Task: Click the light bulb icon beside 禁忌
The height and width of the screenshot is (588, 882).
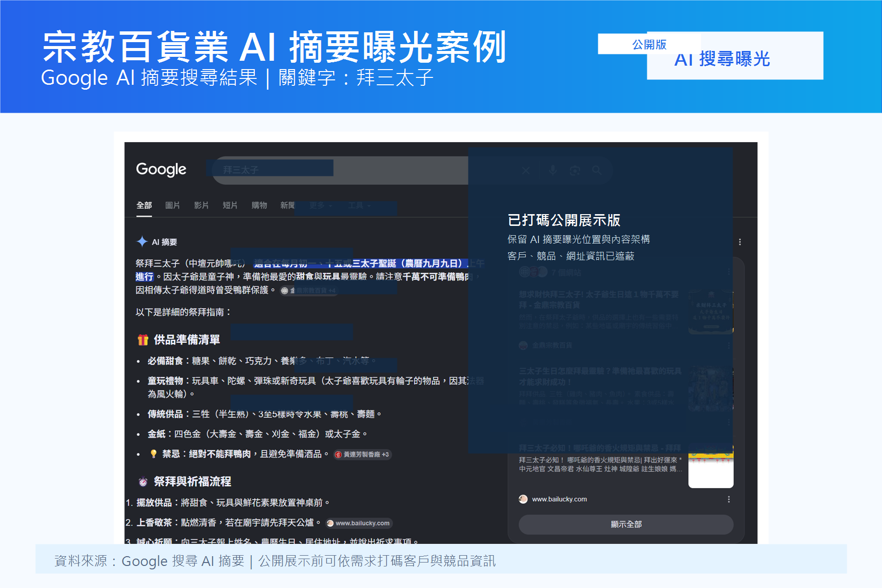Action: 153,454
